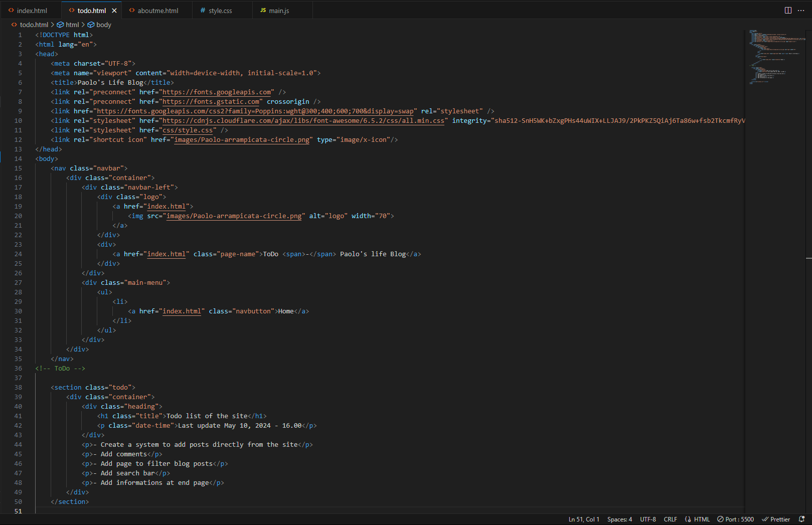Click the CSS hash icon on style.css tab
This screenshot has height=525, width=812.
pos(203,11)
